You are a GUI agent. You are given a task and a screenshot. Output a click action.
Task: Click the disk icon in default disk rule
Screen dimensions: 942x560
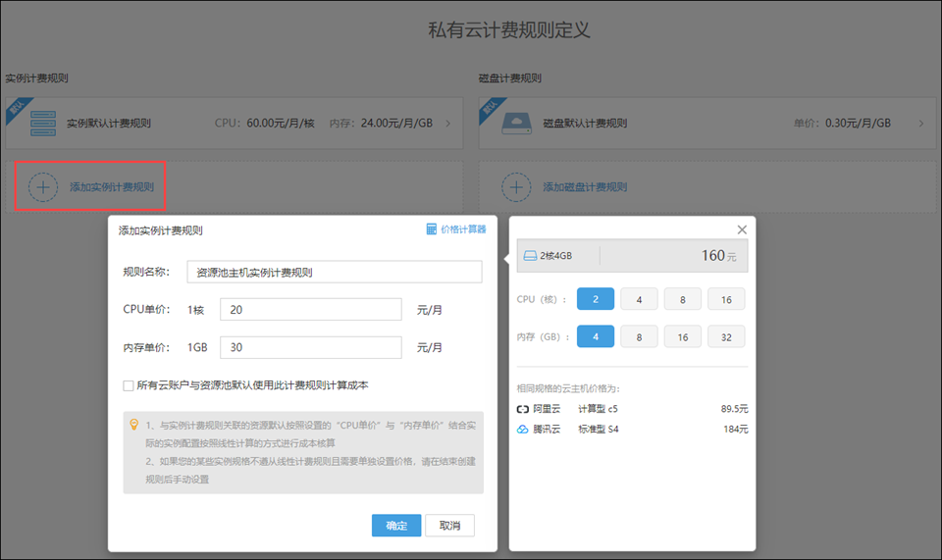516,124
